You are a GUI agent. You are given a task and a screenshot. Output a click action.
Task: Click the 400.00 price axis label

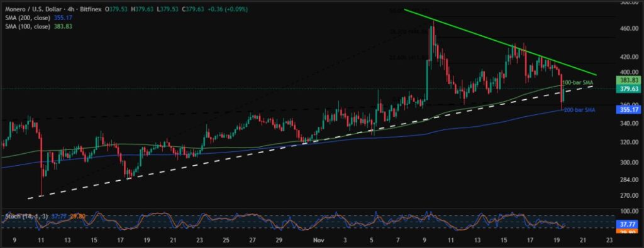pos(628,72)
